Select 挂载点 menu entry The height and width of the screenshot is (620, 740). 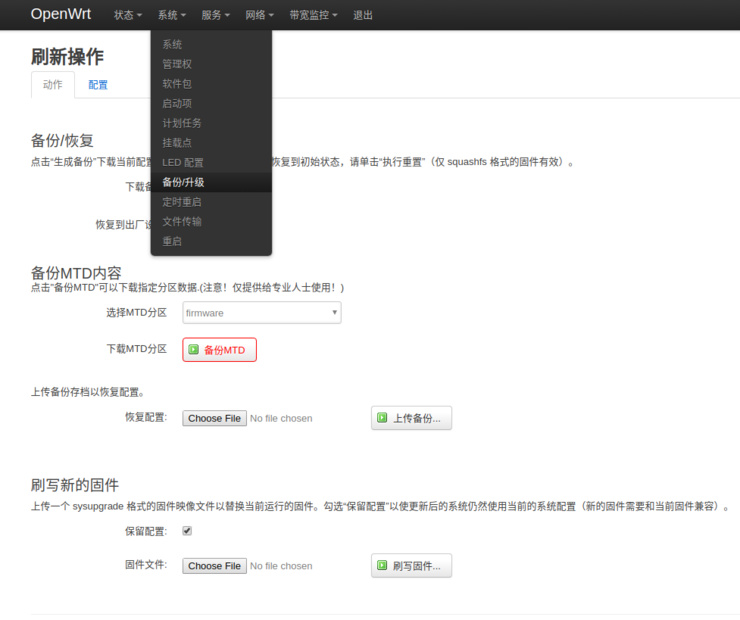(211, 143)
